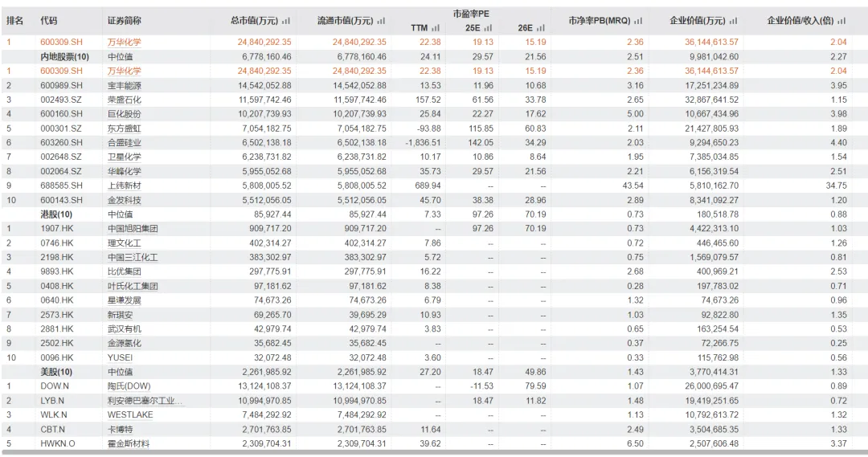Click the PB value 43.54

point(633,186)
